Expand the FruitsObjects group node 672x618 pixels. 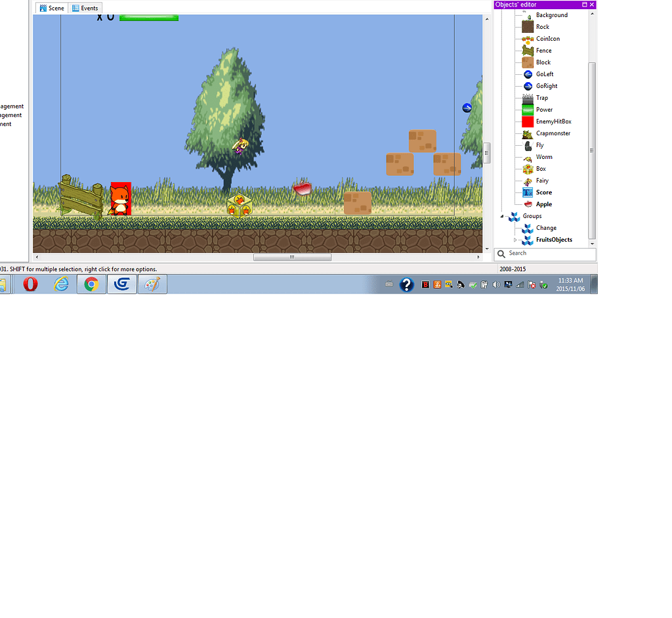515,240
